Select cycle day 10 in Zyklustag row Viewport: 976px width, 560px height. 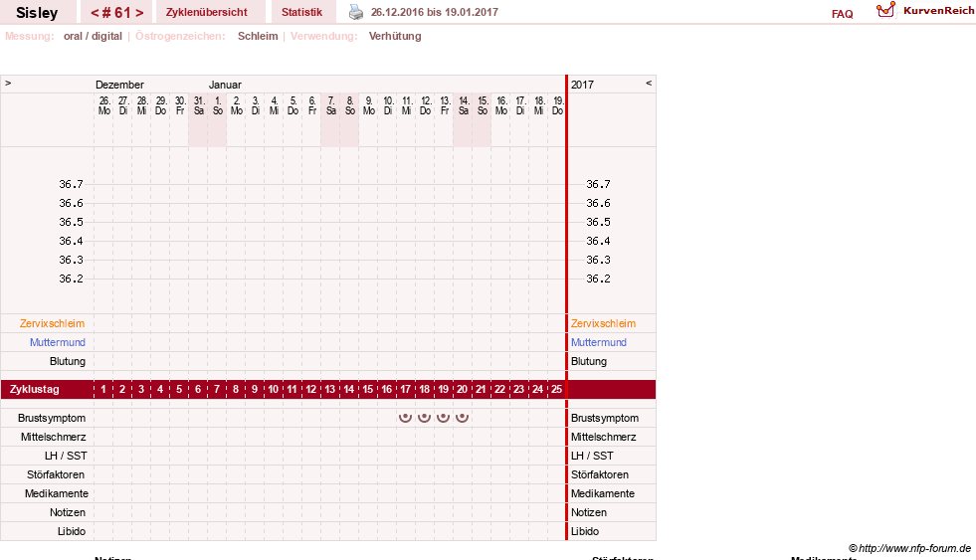point(274,390)
